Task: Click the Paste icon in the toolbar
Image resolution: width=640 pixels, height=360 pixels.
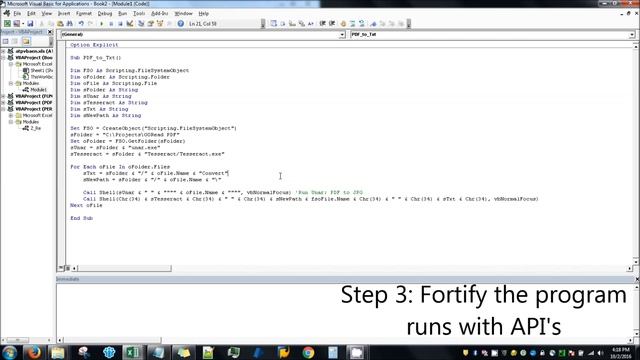Action: point(60,24)
